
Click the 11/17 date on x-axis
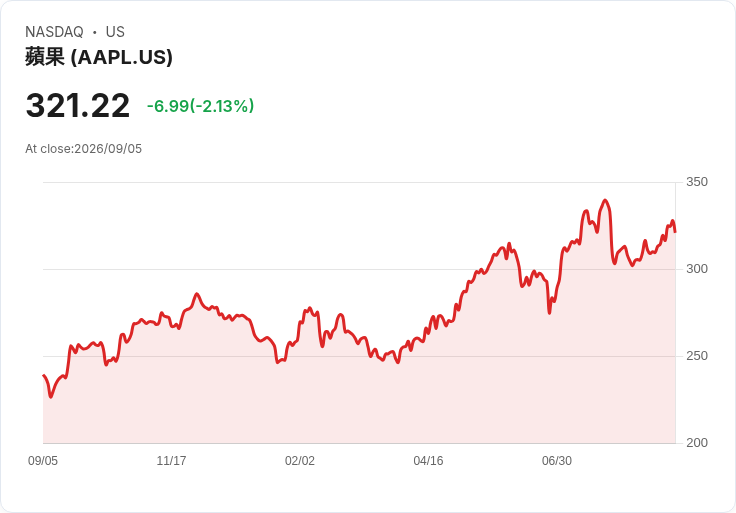point(171,461)
